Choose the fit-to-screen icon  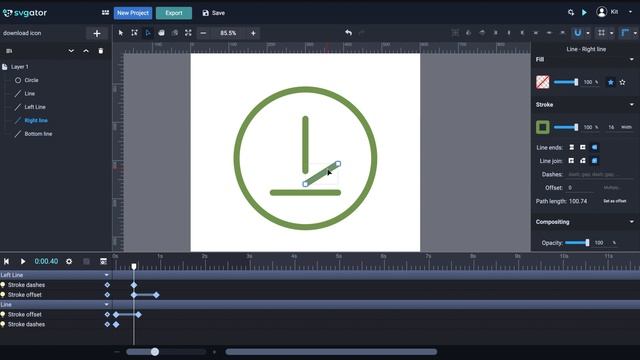188,33
